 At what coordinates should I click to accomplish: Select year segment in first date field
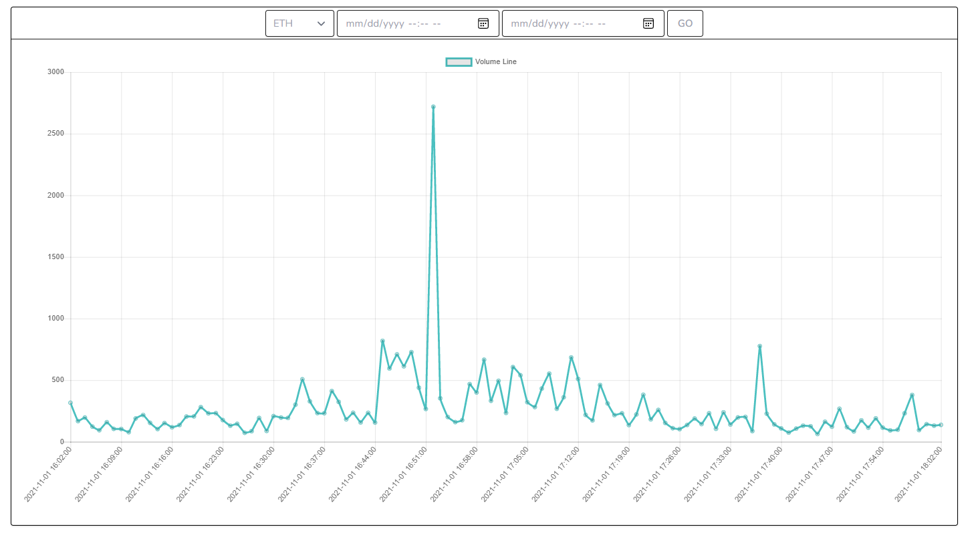[392, 23]
